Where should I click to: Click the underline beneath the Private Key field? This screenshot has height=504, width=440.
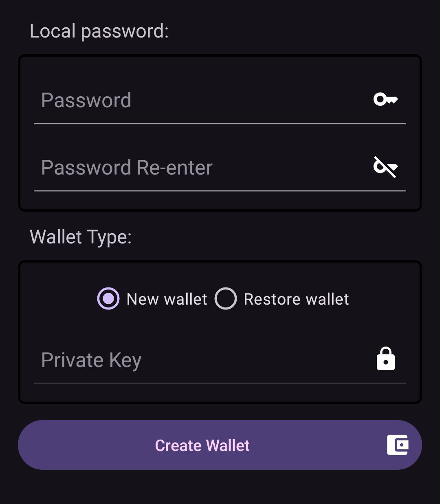(x=220, y=383)
